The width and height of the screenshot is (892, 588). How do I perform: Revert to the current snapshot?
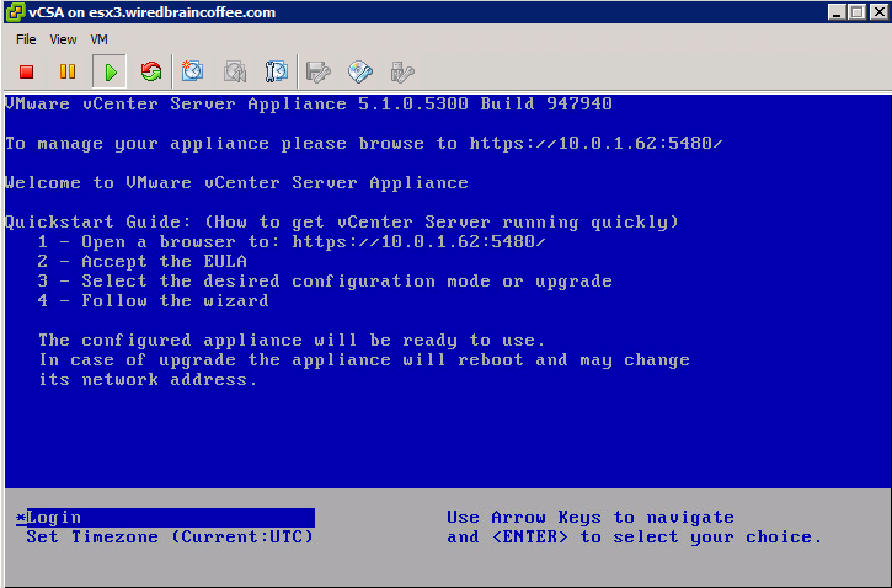(x=235, y=71)
